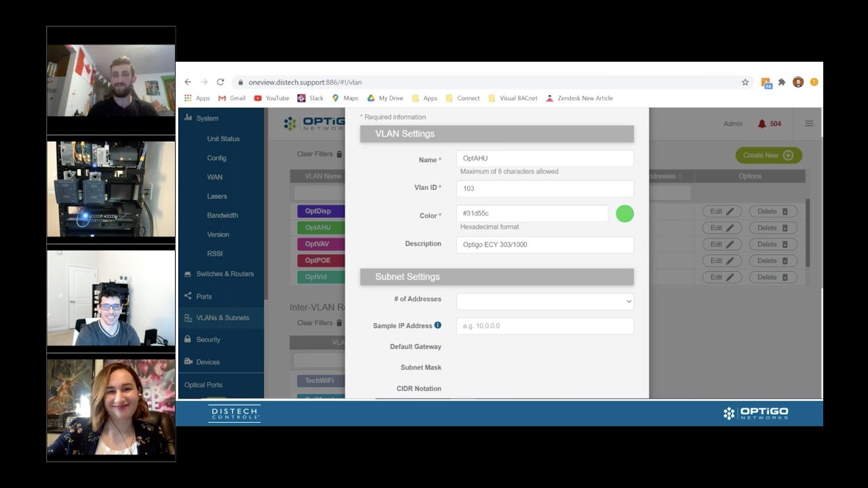
Task: Click the green color swatch circle
Action: (625, 214)
